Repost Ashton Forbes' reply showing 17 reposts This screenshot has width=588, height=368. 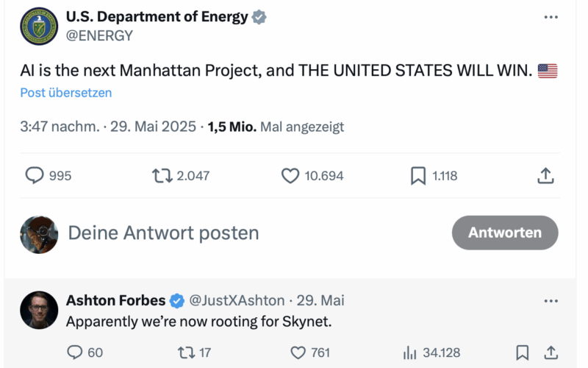(x=187, y=353)
